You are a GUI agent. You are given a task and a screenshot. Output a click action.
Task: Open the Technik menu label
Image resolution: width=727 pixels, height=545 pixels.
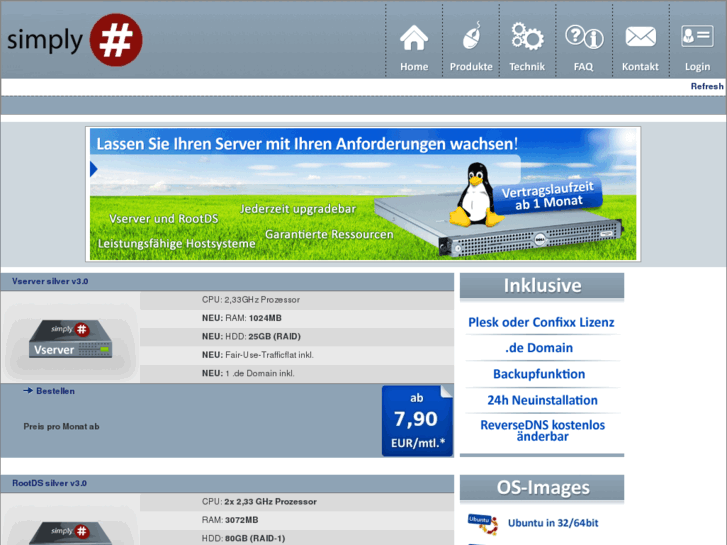[527, 67]
